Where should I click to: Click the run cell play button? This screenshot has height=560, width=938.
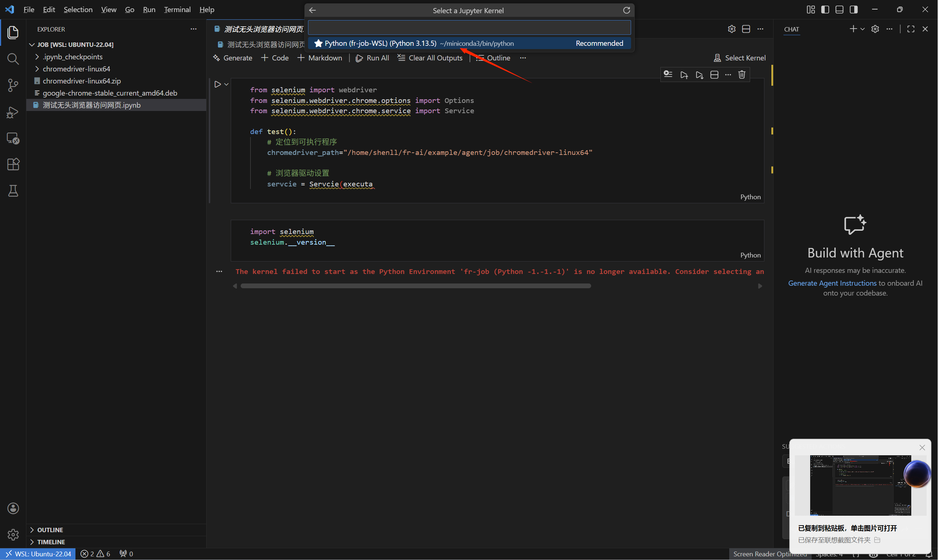217,84
